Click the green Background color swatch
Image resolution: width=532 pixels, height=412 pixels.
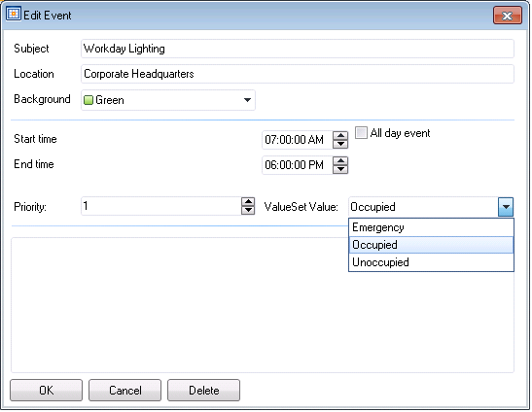[x=89, y=100]
